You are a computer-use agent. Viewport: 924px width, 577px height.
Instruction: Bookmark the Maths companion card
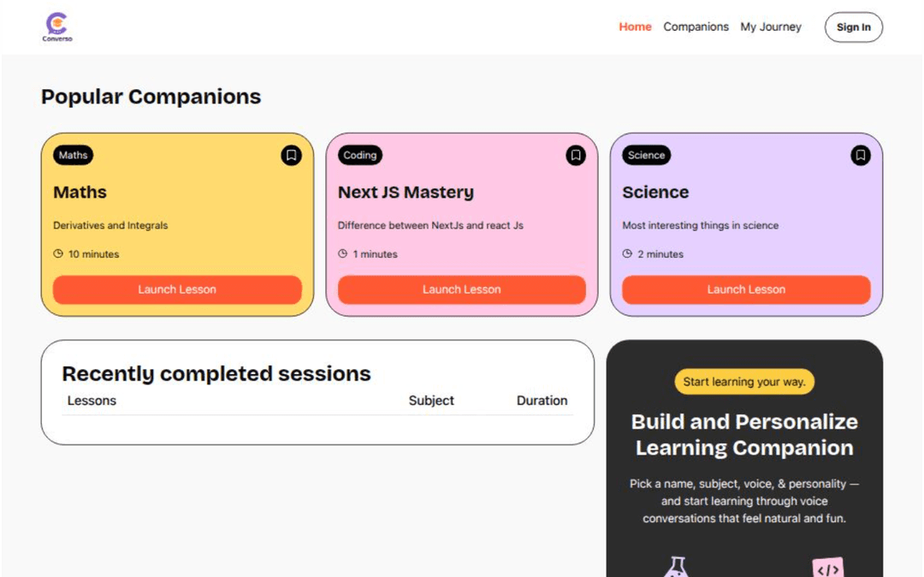(291, 155)
